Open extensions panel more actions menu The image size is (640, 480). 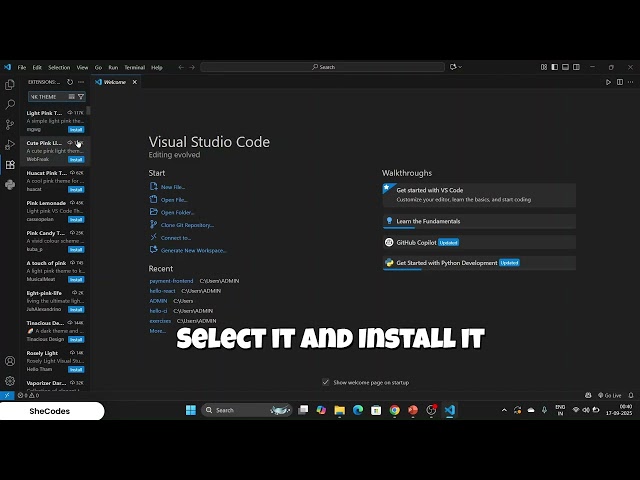[x=81, y=82]
